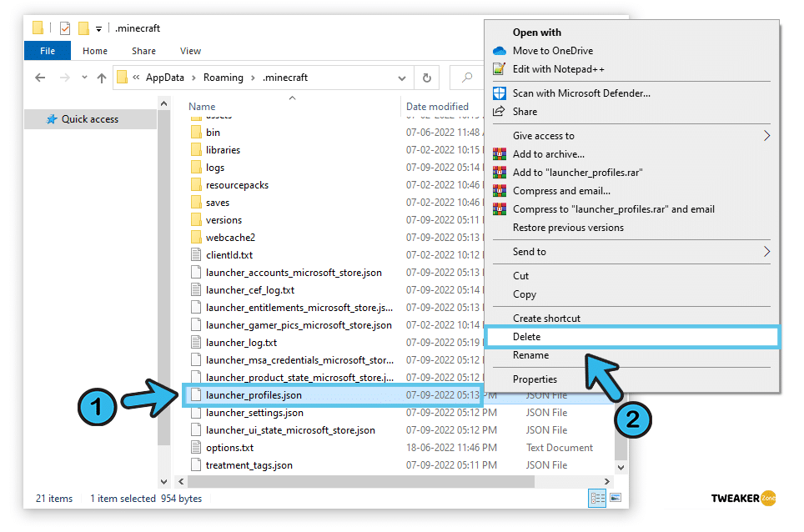Select the saves folder icon
Viewport: 804px width, 532px height.
click(196, 202)
